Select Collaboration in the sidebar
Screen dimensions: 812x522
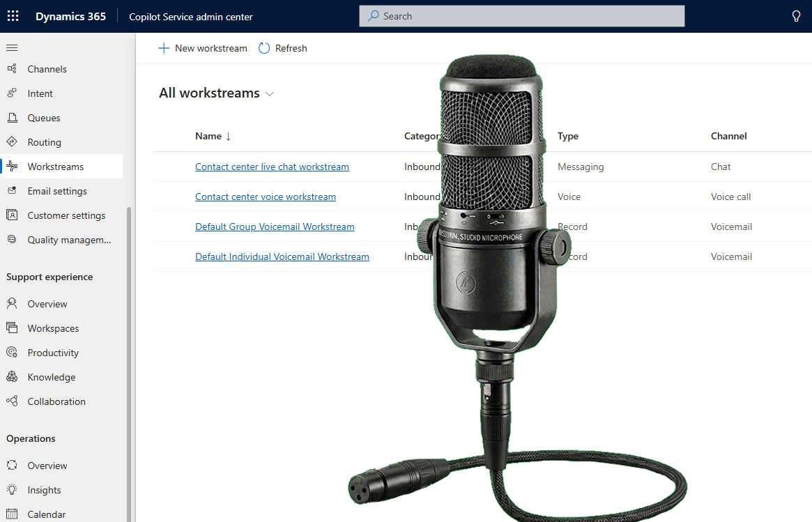coord(56,401)
